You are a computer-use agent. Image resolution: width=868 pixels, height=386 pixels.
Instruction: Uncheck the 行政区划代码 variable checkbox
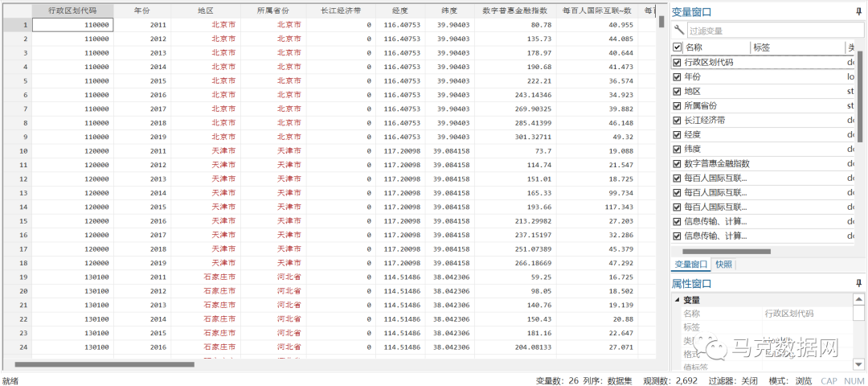click(677, 63)
